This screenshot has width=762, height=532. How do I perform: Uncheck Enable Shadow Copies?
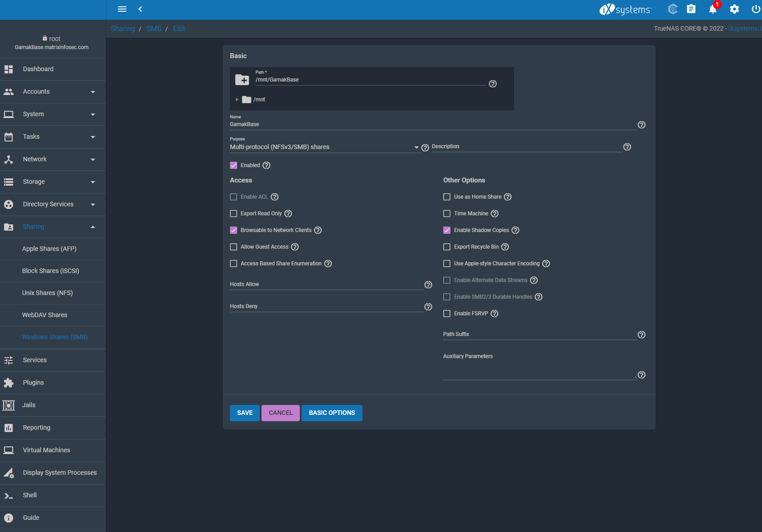point(447,230)
